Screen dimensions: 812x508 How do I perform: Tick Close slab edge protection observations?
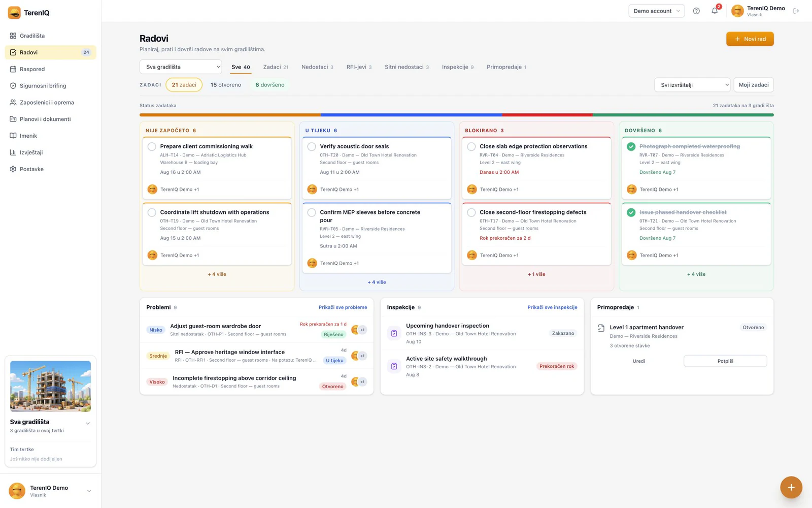click(x=471, y=146)
